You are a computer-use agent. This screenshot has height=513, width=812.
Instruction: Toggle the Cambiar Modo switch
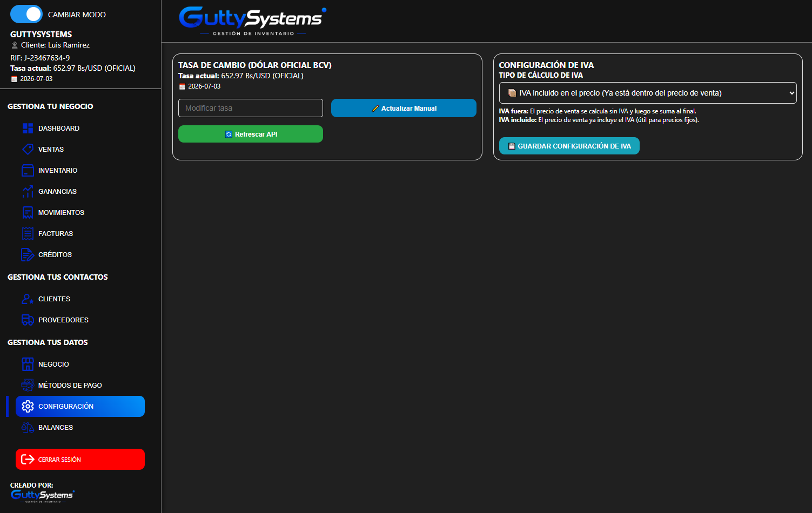(x=26, y=15)
